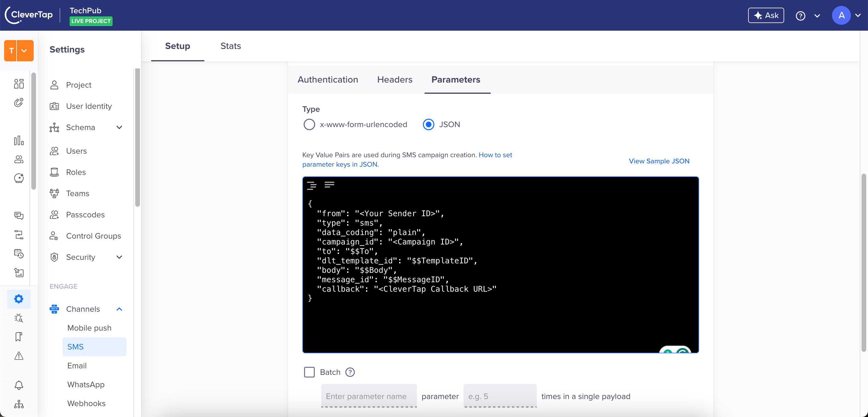This screenshot has width=868, height=417.
Task: Select the Settings gear icon
Action: click(x=19, y=299)
